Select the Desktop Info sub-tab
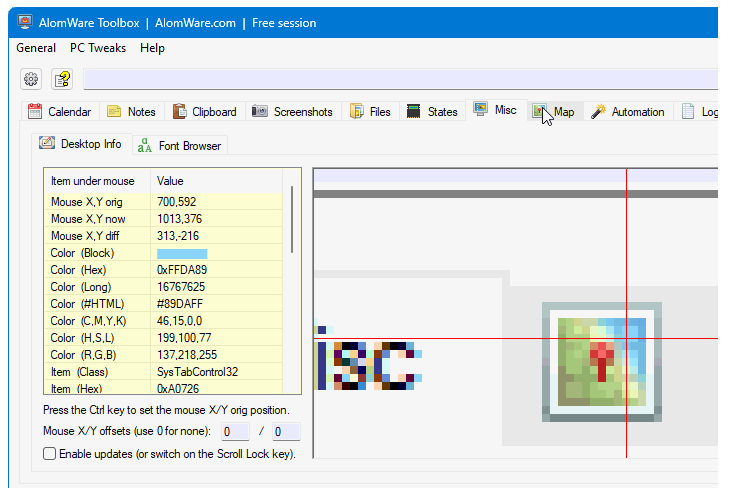 pyautogui.click(x=80, y=144)
